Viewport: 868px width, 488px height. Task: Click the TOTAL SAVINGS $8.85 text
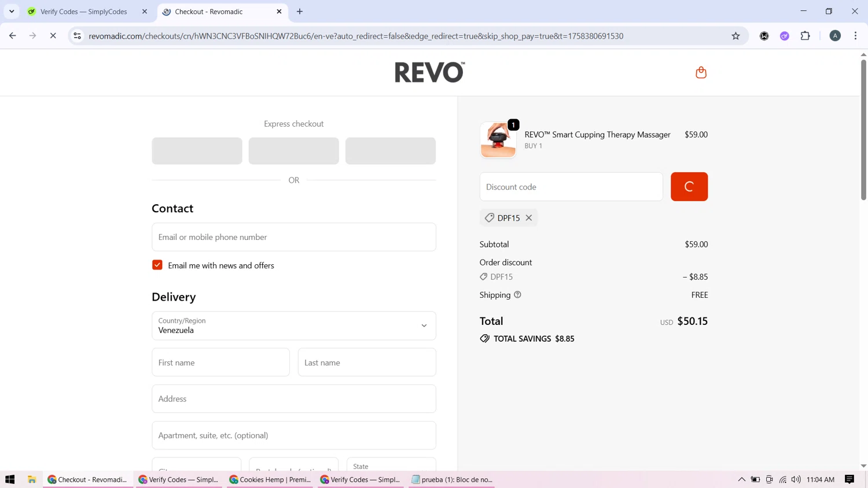tap(534, 339)
